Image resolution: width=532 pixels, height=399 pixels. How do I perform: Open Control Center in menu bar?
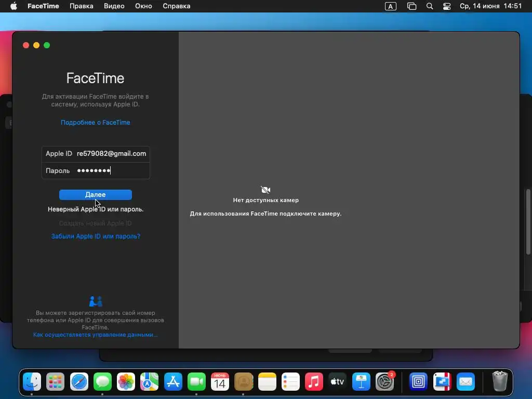tap(447, 6)
